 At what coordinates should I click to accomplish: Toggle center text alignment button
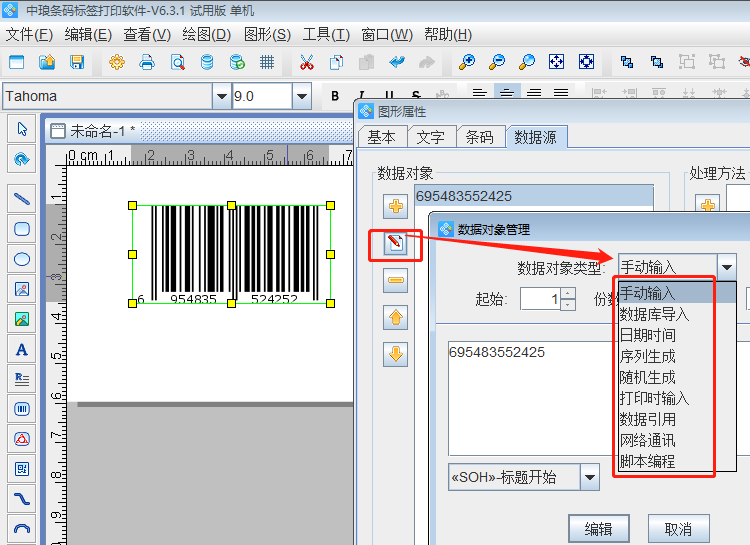(507, 95)
